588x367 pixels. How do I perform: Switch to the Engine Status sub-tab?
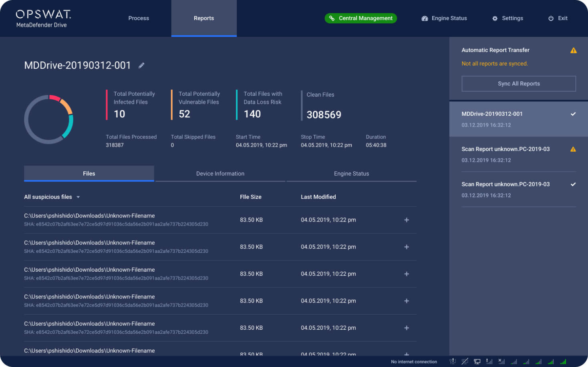click(351, 173)
